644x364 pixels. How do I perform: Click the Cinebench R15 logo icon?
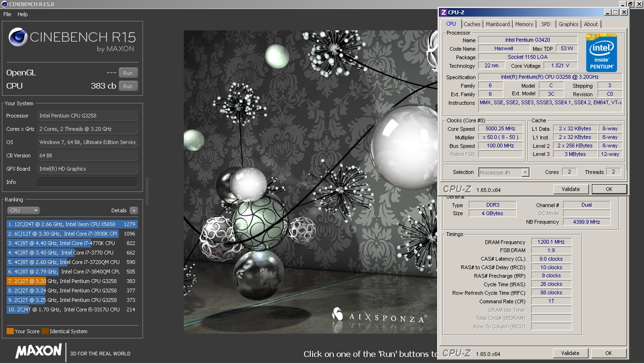point(18,37)
